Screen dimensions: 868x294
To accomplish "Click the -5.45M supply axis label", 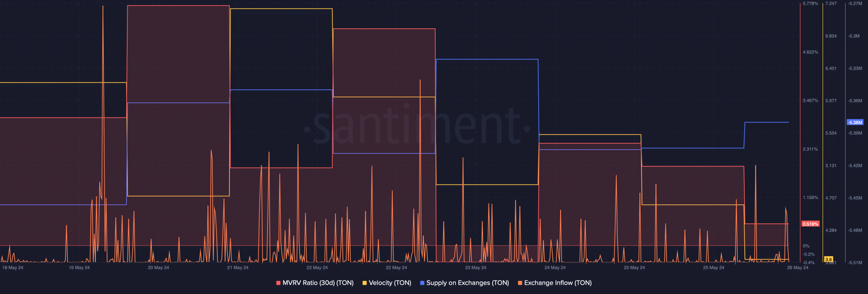I will pos(855,198).
